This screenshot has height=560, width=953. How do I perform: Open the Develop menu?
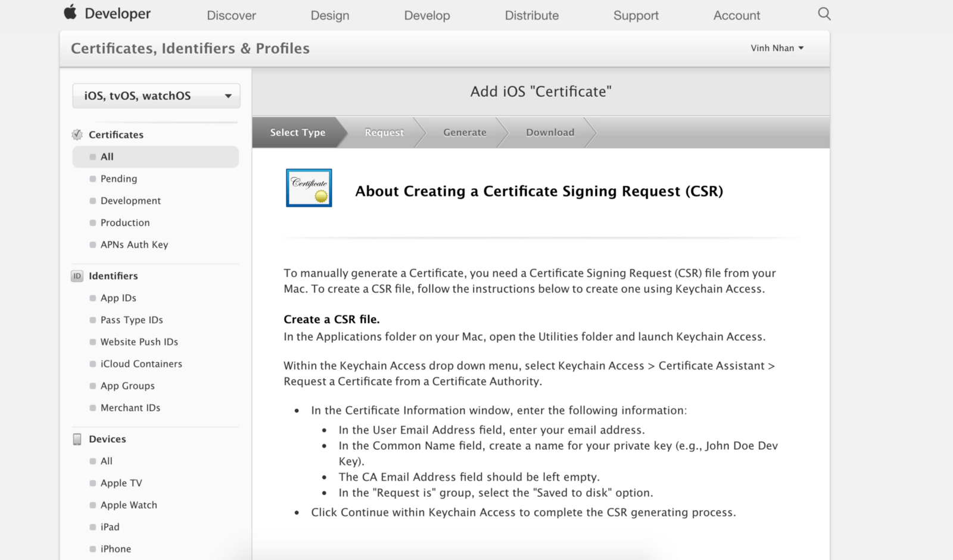427,15
